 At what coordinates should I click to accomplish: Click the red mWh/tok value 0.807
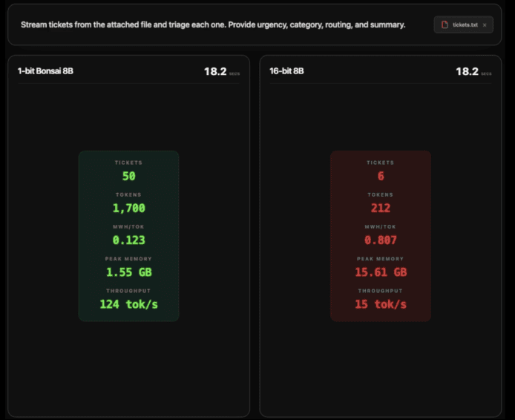381,240
